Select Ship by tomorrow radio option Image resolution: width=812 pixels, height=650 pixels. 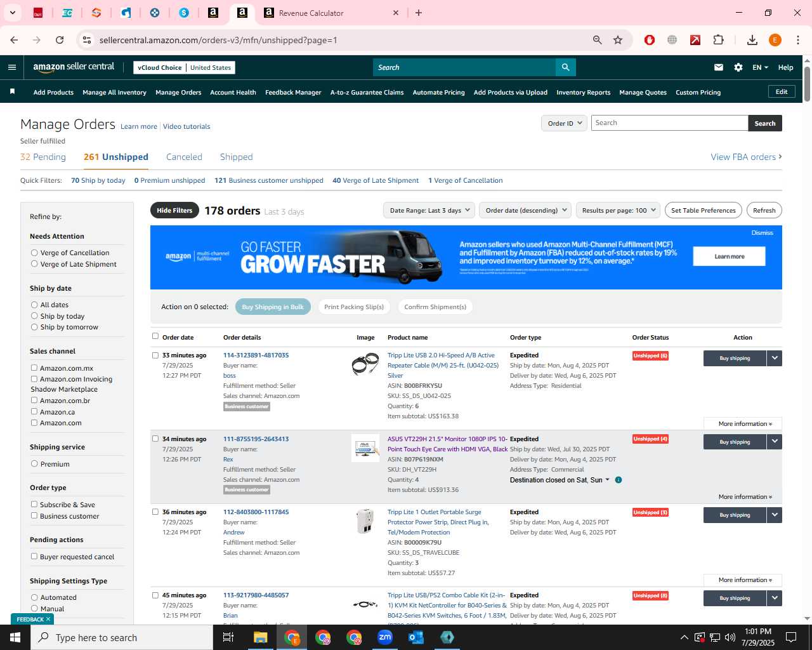coord(34,327)
